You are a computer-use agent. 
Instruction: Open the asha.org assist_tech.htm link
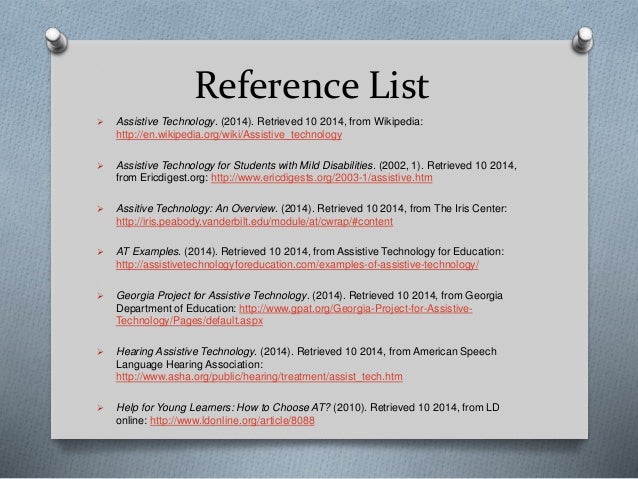click(x=259, y=377)
